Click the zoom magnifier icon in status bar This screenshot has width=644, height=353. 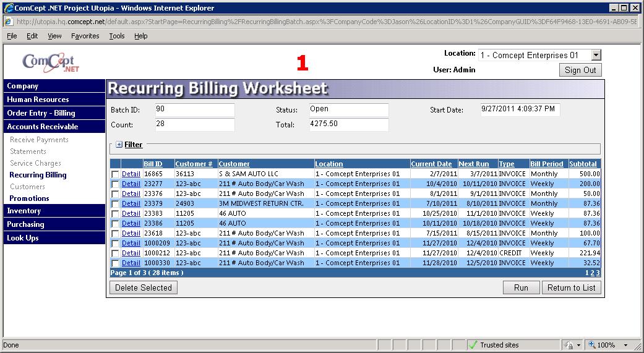(x=591, y=345)
